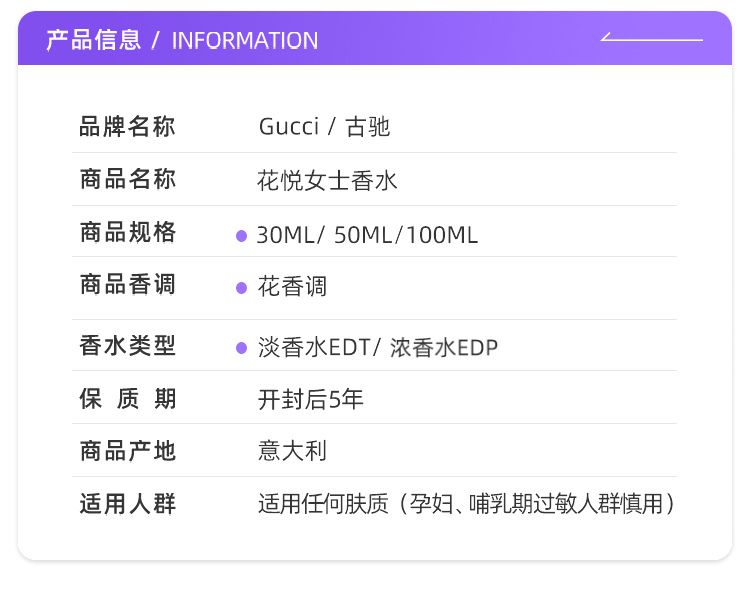This screenshot has width=750, height=591.
Task: Click the 香水类型 label
Action: click(x=127, y=346)
